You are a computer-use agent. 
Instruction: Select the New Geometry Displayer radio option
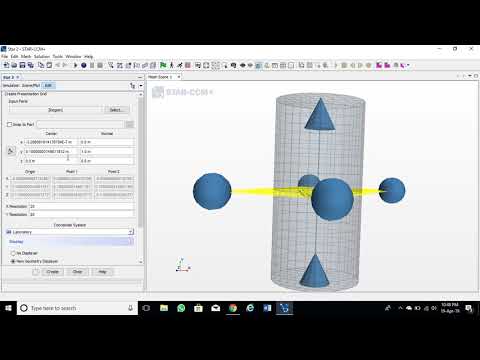13,261
